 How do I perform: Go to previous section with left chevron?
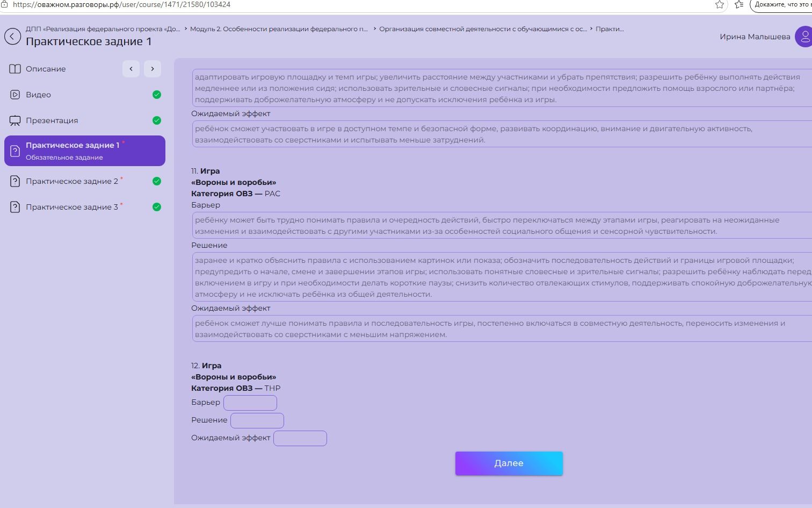[131, 69]
